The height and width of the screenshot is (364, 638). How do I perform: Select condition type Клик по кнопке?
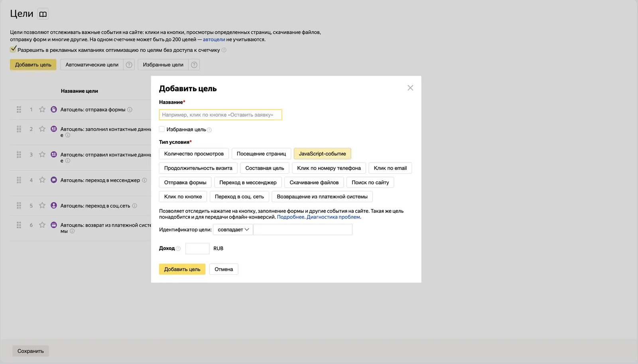tap(183, 197)
